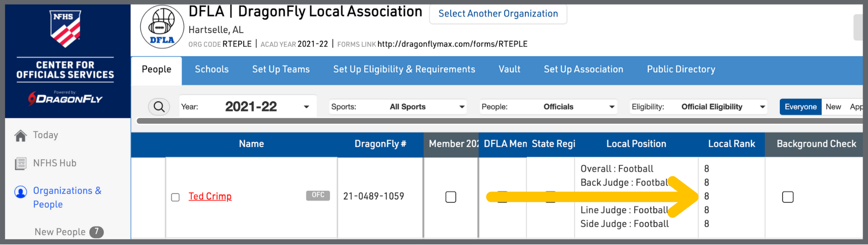The width and height of the screenshot is (868, 245).
Task: Click the DFLA organization logo
Action: point(162,27)
